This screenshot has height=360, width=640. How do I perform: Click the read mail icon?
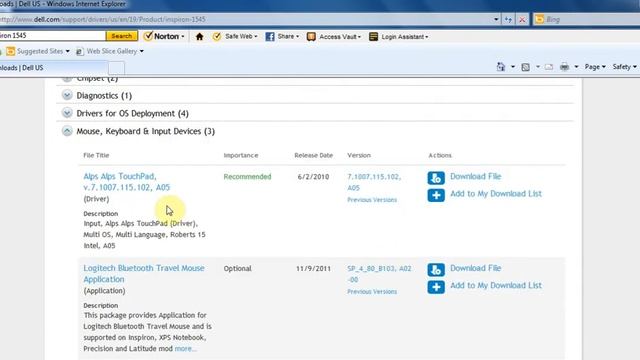coord(549,67)
